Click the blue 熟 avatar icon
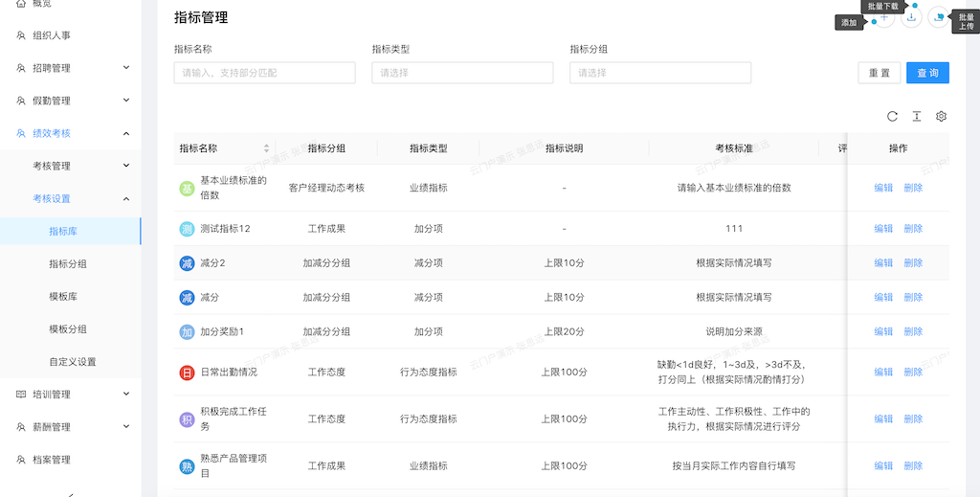 click(x=187, y=466)
